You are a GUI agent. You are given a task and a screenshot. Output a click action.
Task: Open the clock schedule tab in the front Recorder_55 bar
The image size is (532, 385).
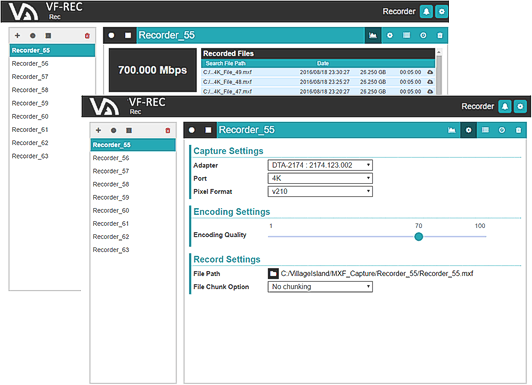click(x=502, y=130)
